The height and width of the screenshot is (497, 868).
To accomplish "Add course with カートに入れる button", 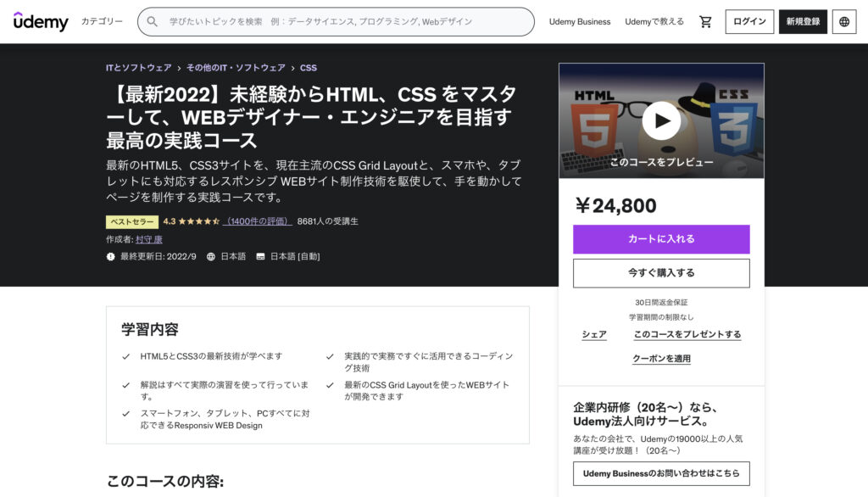I will pyautogui.click(x=661, y=239).
